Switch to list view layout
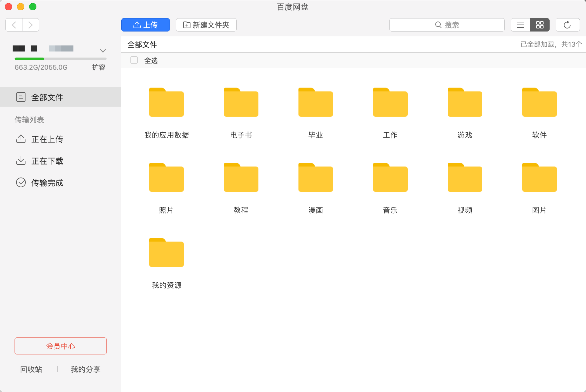This screenshot has height=392, width=586. click(x=520, y=25)
